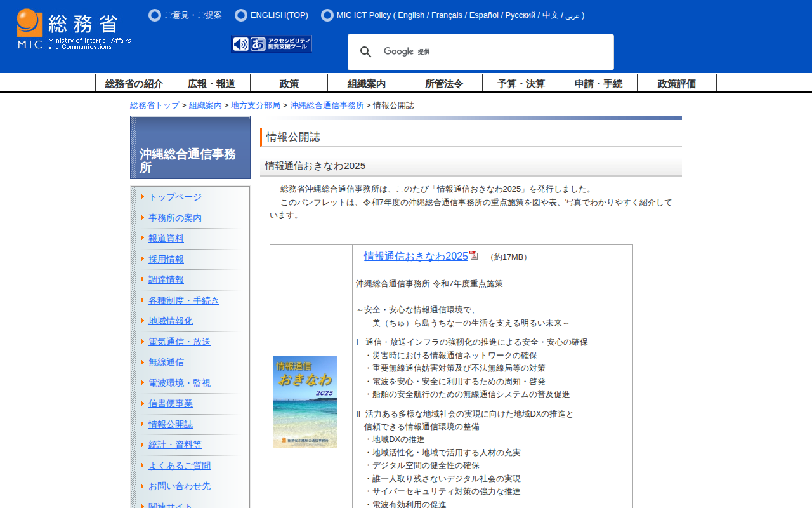
Task: Open the 予算・決算 menu tab
Action: tap(521, 83)
